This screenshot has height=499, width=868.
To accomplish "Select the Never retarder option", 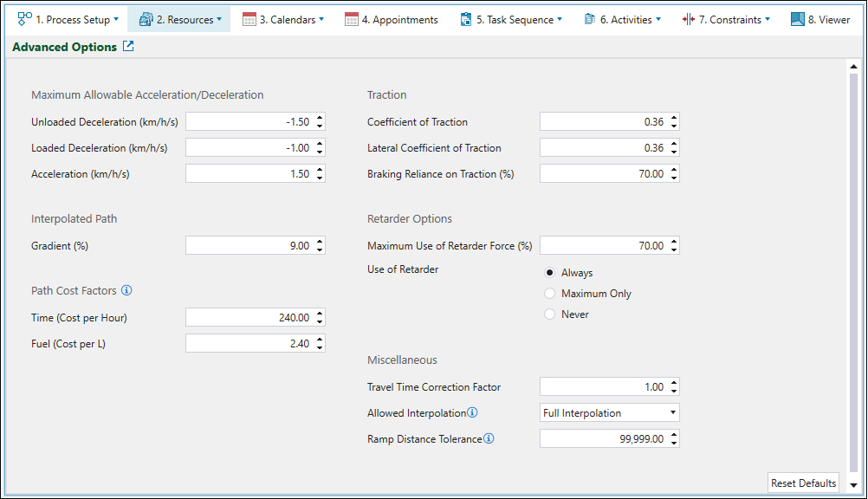I will (x=550, y=314).
